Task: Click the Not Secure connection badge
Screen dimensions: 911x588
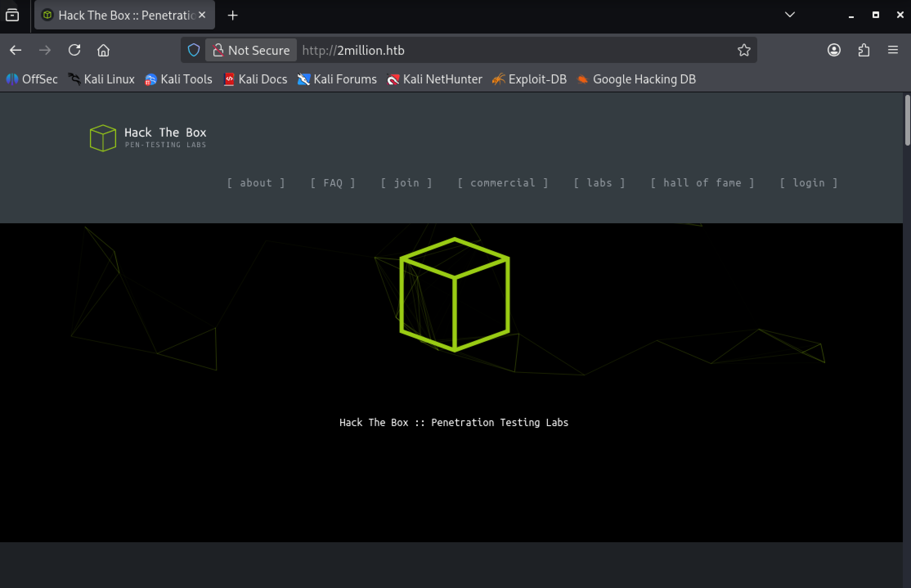Action: [x=251, y=50]
